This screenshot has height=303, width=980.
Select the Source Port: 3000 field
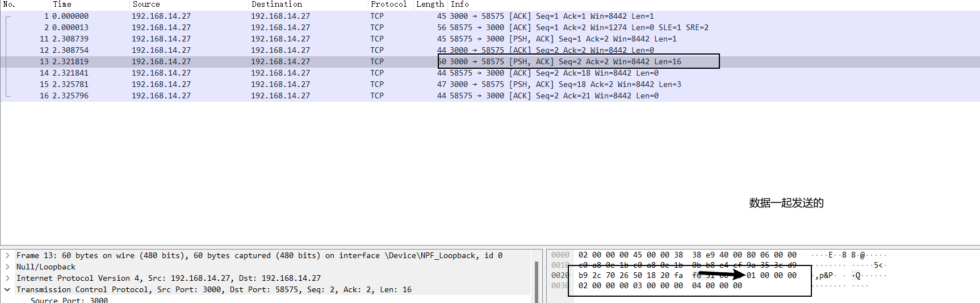pos(69,300)
